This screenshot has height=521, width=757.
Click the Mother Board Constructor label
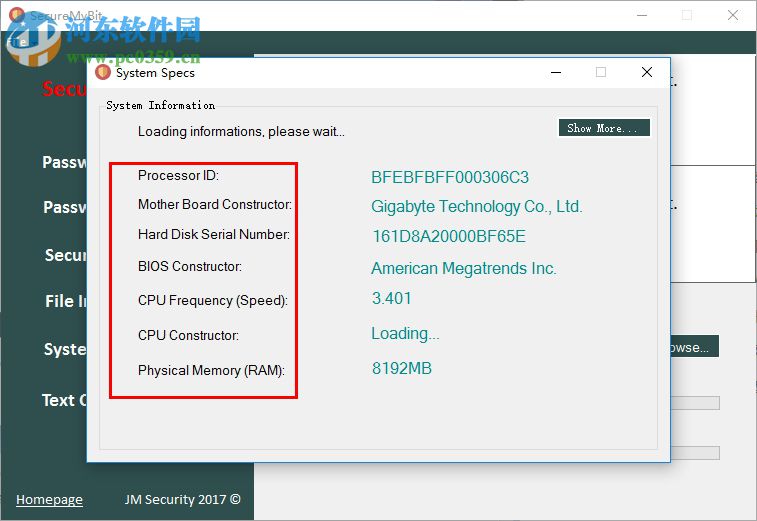[215, 204]
